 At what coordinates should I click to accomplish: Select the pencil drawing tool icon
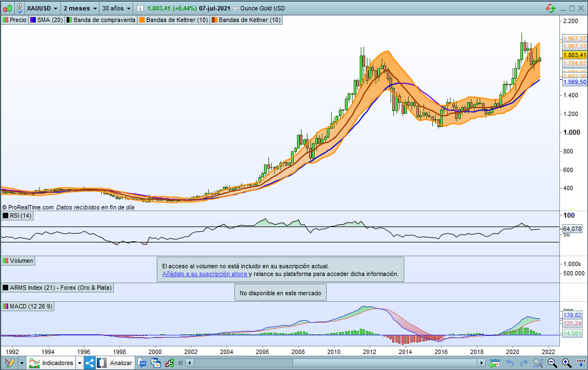click(x=9, y=363)
